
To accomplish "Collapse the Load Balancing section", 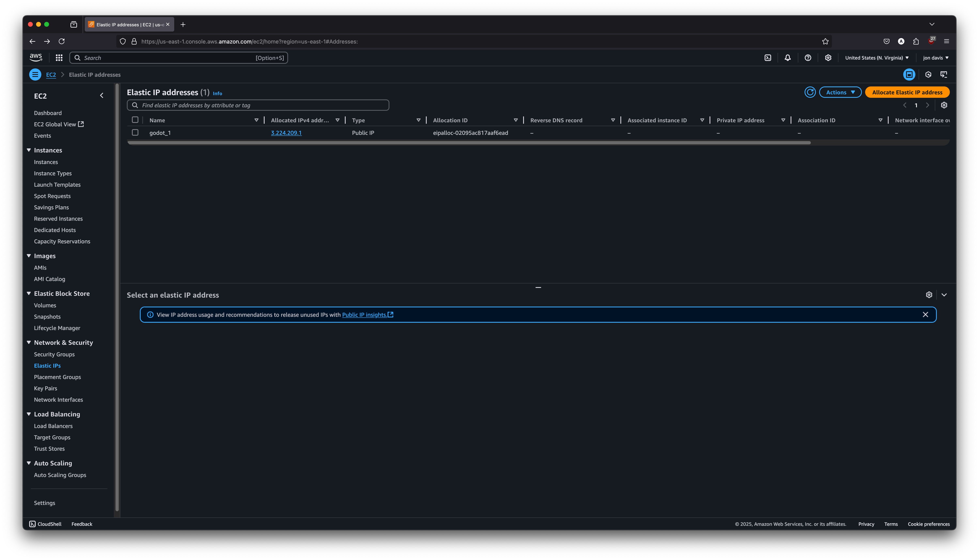I will tap(29, 414).
